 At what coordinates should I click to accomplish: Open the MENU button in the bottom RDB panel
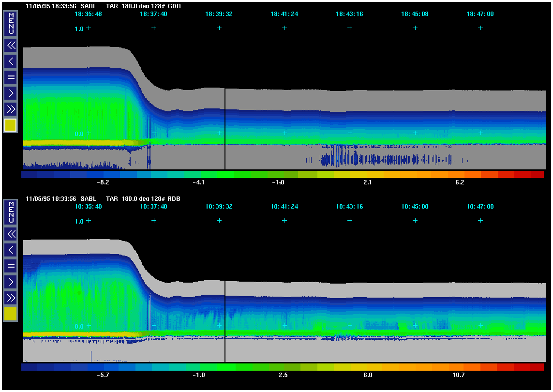pos(11,212)
